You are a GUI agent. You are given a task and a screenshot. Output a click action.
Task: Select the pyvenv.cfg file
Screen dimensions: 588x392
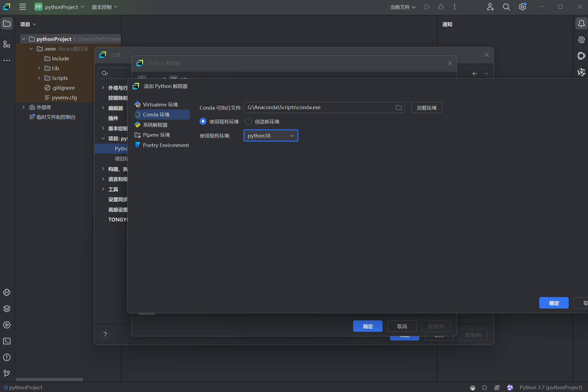pos(61,97)
